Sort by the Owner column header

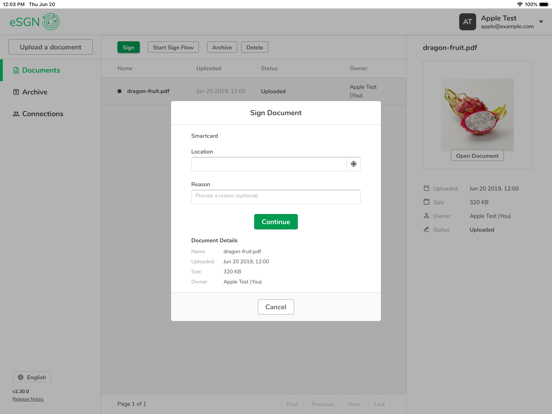[358, 68]
